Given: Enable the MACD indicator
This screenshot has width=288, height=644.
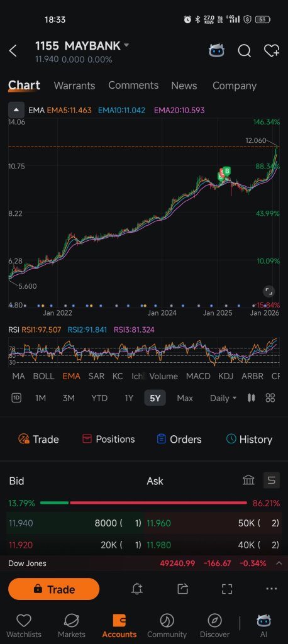Looking at the screenshot, I should click(198, 376).
